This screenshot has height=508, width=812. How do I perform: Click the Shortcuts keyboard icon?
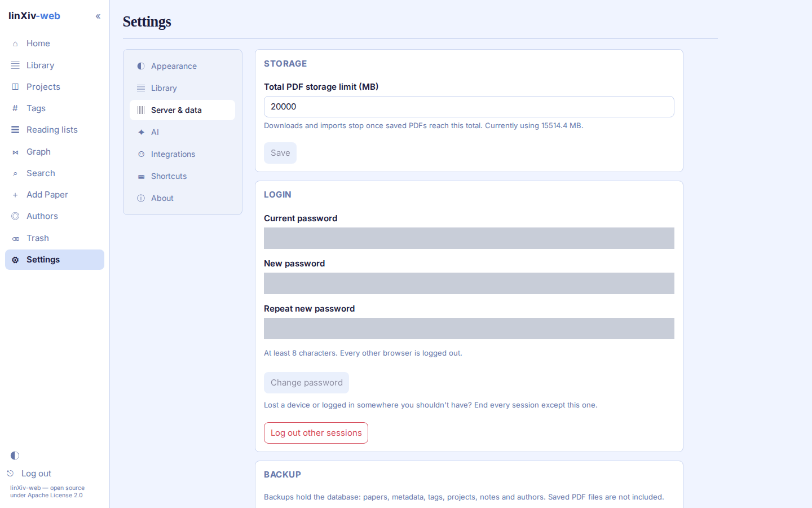(141, 176)
